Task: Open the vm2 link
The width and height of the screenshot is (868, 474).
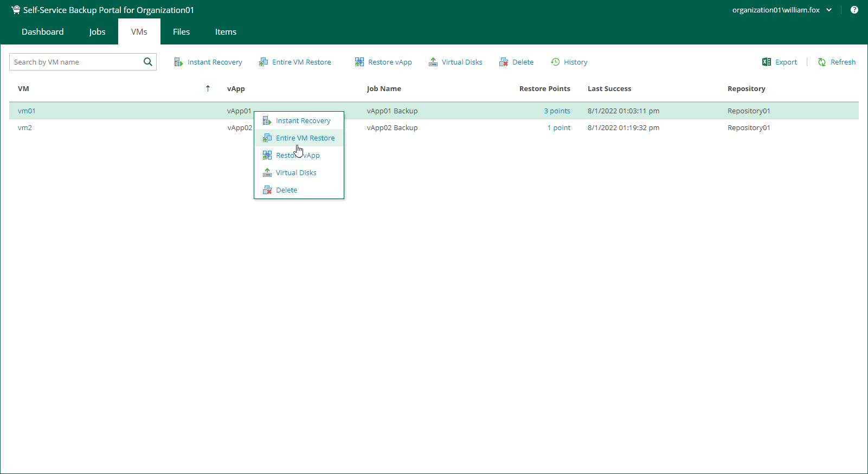Action: (25, 127)
